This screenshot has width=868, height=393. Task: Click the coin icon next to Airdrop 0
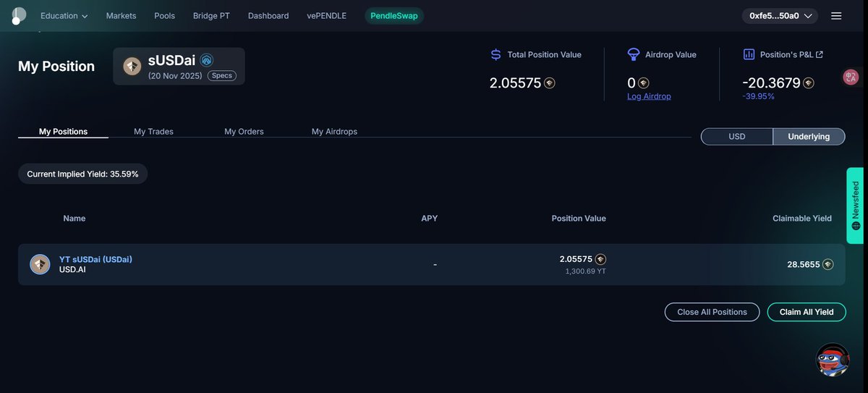[643, 83]
